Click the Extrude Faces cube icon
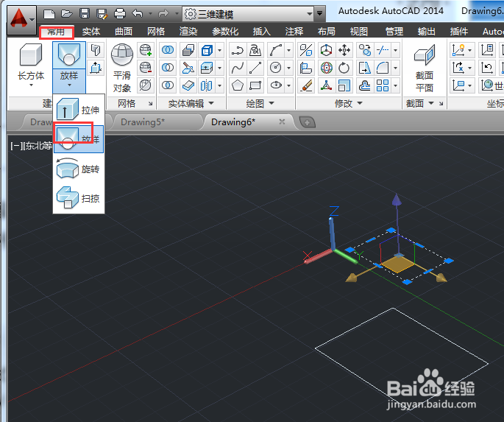Viewport: 504px width, 422px height. click(207, 68)
